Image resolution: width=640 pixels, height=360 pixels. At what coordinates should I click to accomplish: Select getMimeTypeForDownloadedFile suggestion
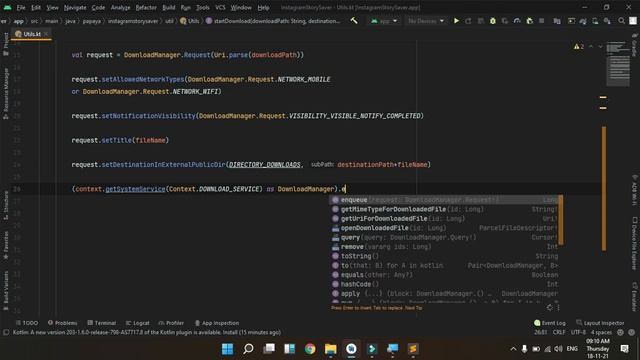pos(444,209)
